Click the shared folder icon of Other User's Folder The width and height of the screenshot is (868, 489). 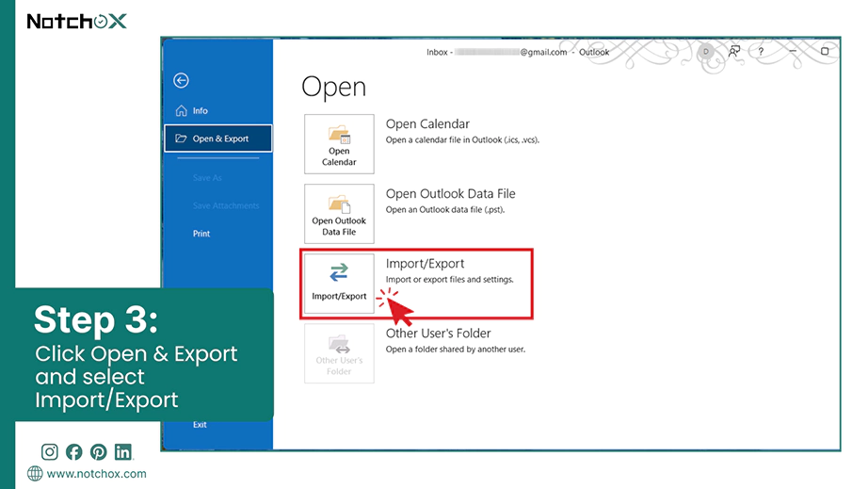[339, 344]
